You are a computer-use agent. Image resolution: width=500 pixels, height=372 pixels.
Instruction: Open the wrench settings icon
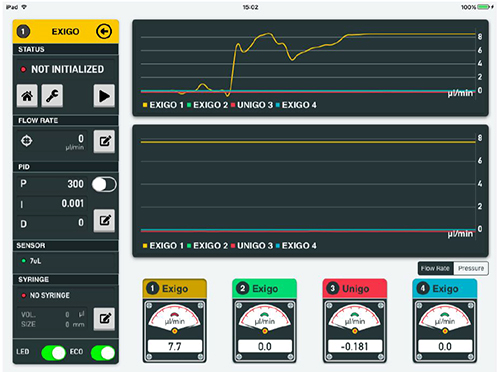click(52, 96)
